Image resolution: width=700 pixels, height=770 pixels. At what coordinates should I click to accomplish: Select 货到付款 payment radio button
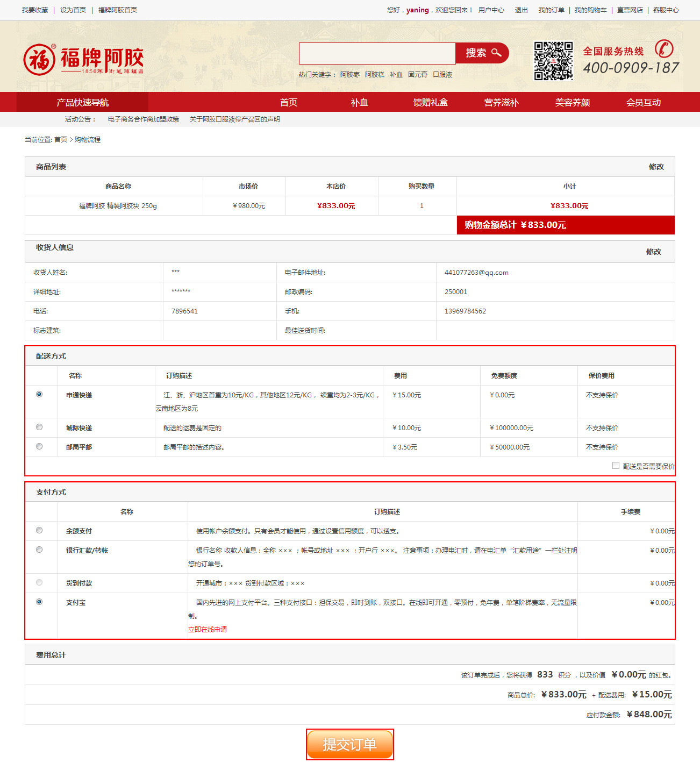39,582
